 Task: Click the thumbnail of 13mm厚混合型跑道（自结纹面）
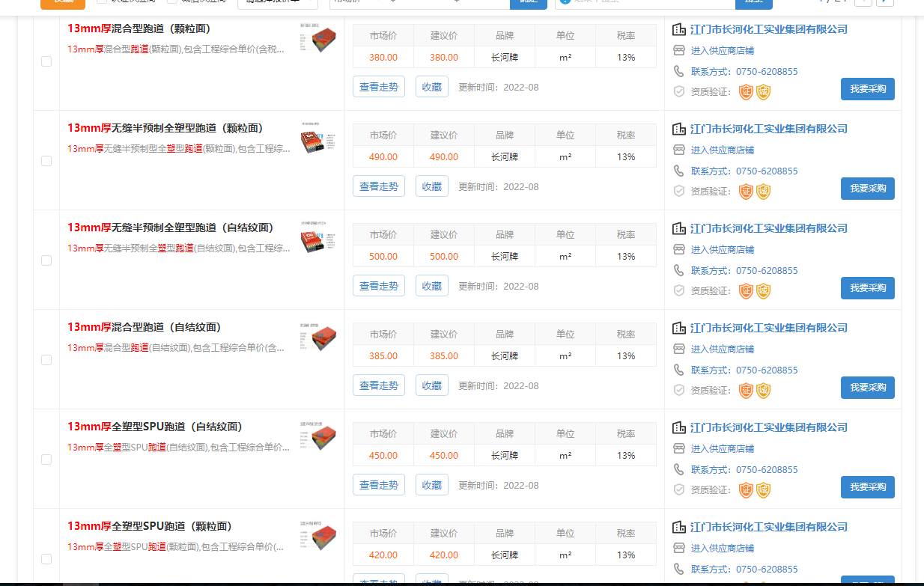318,335
